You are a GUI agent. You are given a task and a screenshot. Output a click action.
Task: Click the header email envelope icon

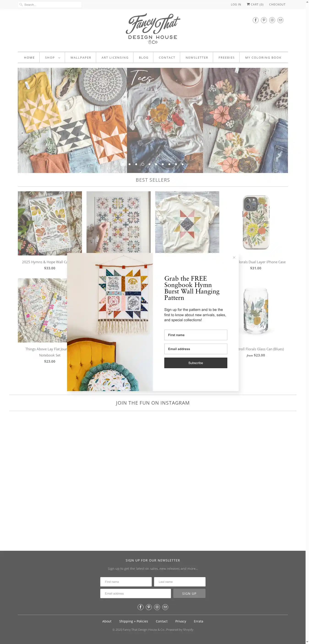click(280, 20)
